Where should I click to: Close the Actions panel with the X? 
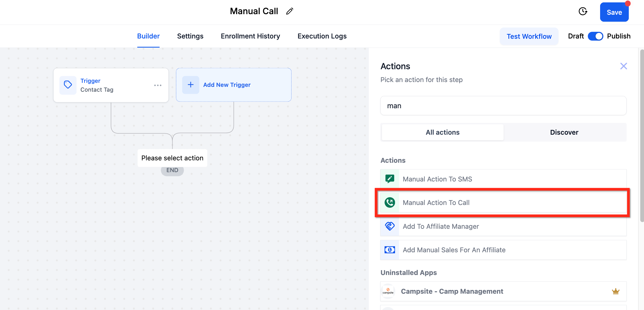[x=623, y=66]
